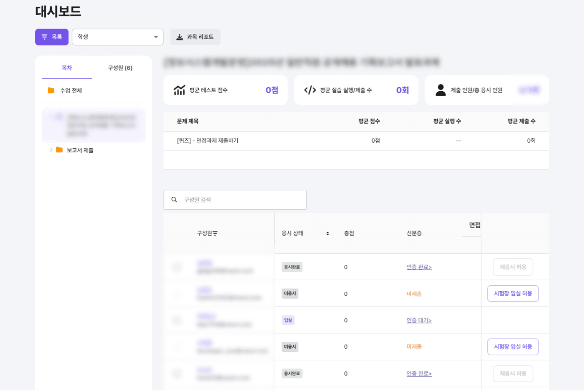Expand the 보고서 제출 tree chevron
This screenshot has width=586, height=392.
click(x=51, y=150)
